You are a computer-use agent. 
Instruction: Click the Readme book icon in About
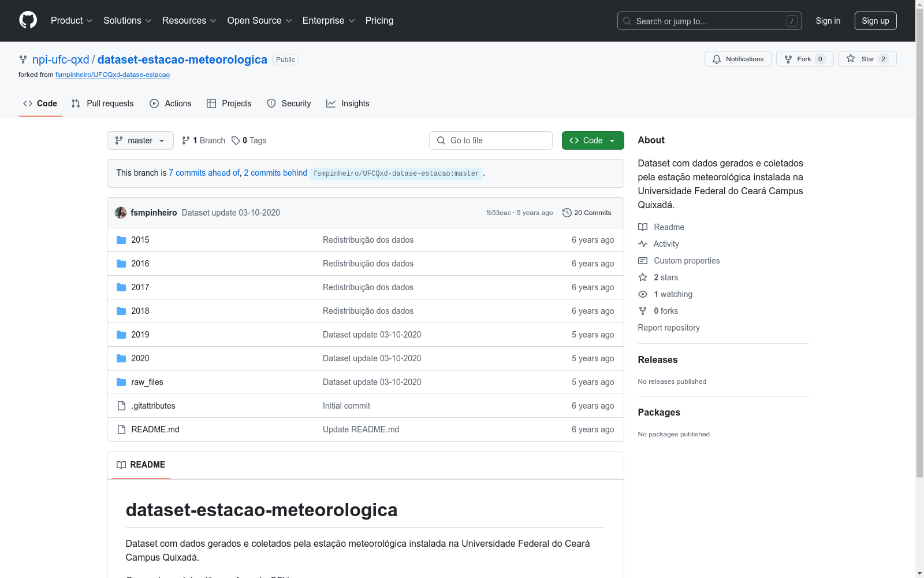click(643, 227)
